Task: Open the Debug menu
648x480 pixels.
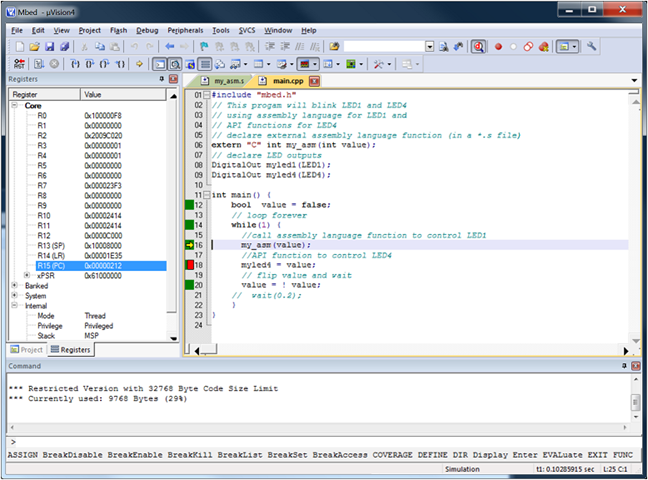Action: point(147,30)
